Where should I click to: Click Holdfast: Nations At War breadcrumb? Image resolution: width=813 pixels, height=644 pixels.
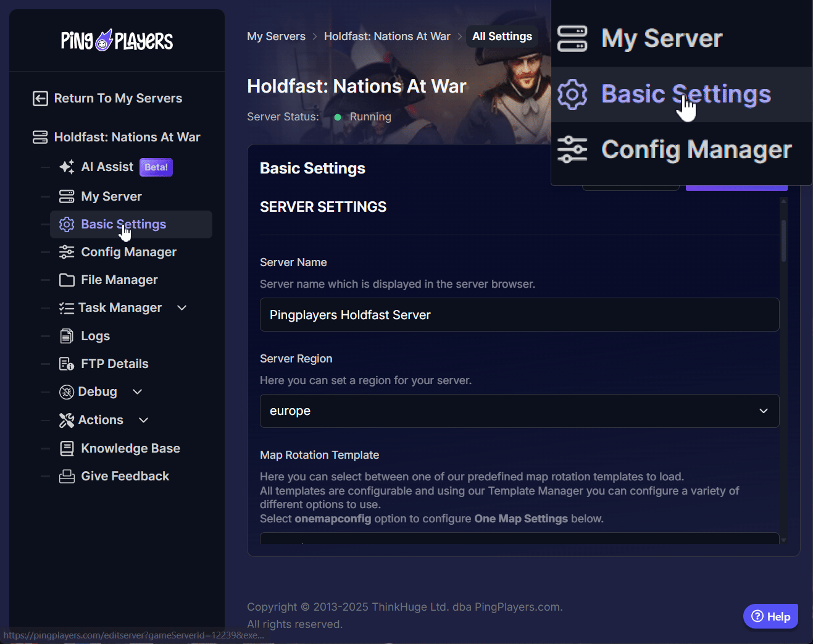click(x=387, y=36)
